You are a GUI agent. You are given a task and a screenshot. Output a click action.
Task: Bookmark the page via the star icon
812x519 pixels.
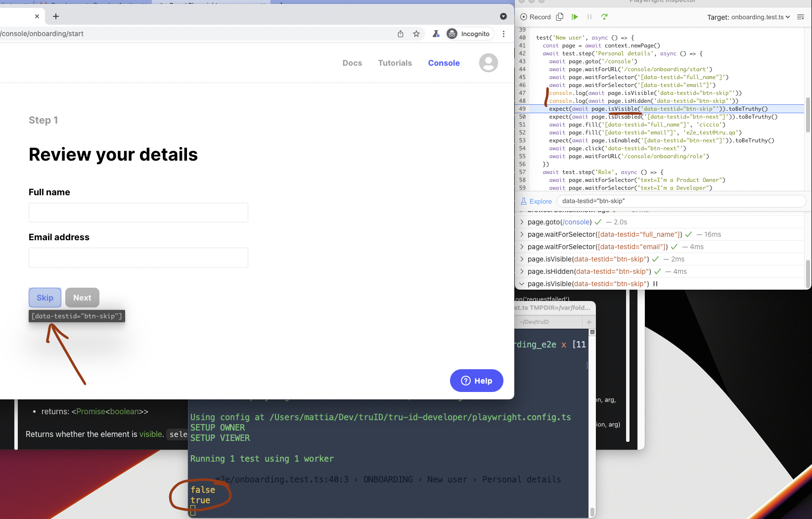point(416,34)
